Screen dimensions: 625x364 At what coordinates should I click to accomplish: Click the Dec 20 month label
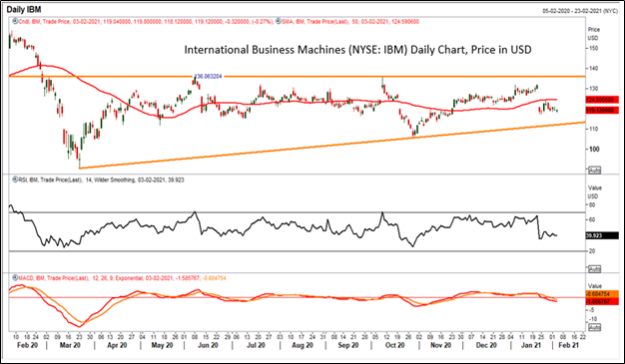coord(486,345)
